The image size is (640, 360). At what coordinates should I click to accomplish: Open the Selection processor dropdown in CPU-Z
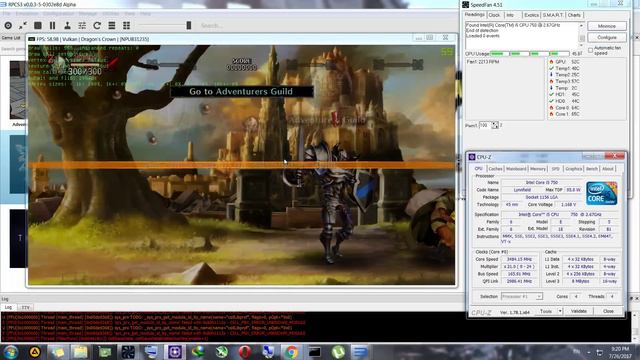[522, 297]
